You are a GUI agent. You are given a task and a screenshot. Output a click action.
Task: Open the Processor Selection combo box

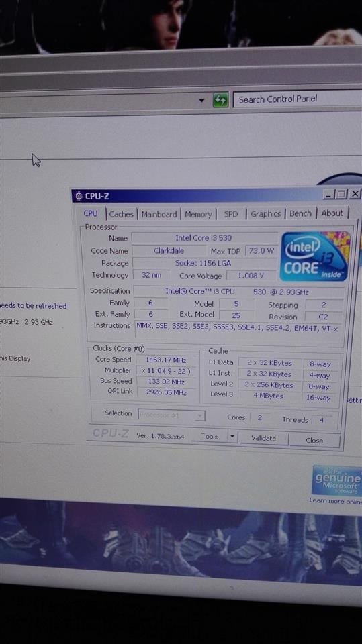pos(171,415)
